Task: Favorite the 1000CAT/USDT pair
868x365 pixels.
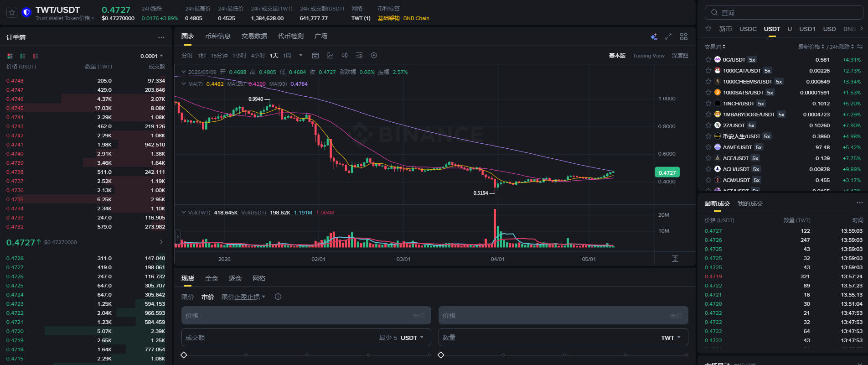Action: (x=708, y=71)
